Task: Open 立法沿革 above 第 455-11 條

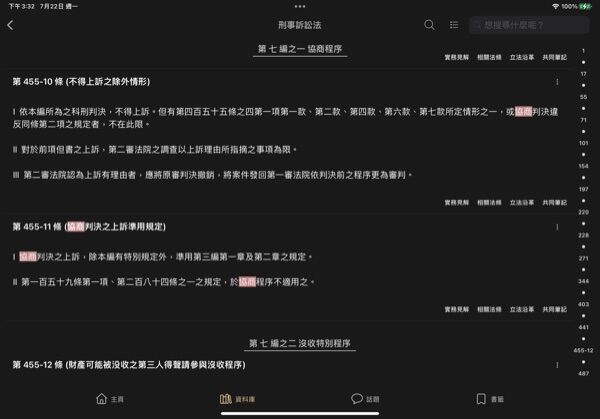Action: 522,202
